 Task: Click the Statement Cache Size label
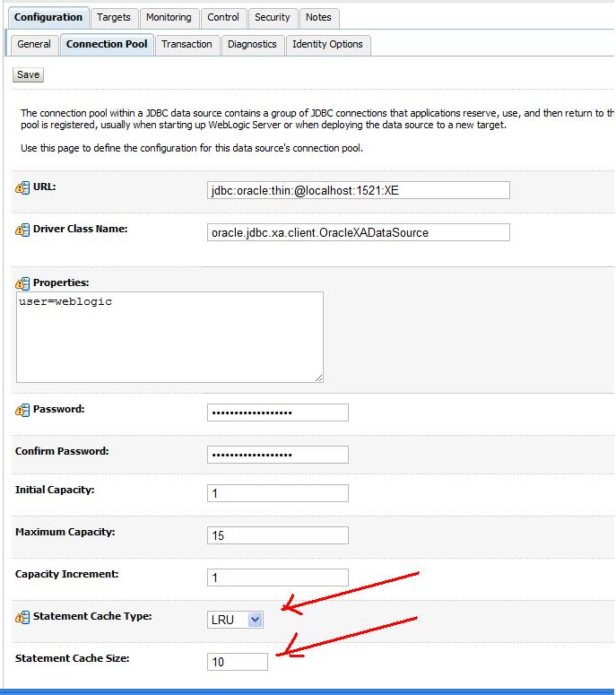click(73, 658)
